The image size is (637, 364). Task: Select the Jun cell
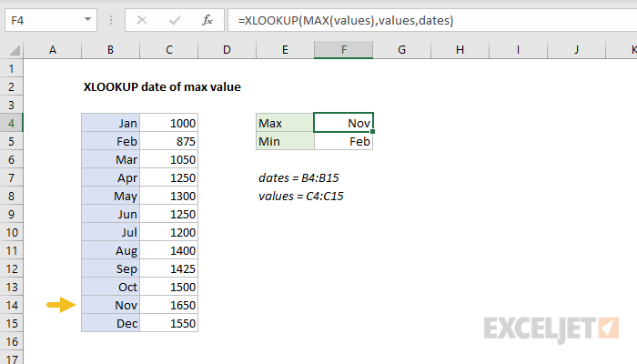[110, 214]
